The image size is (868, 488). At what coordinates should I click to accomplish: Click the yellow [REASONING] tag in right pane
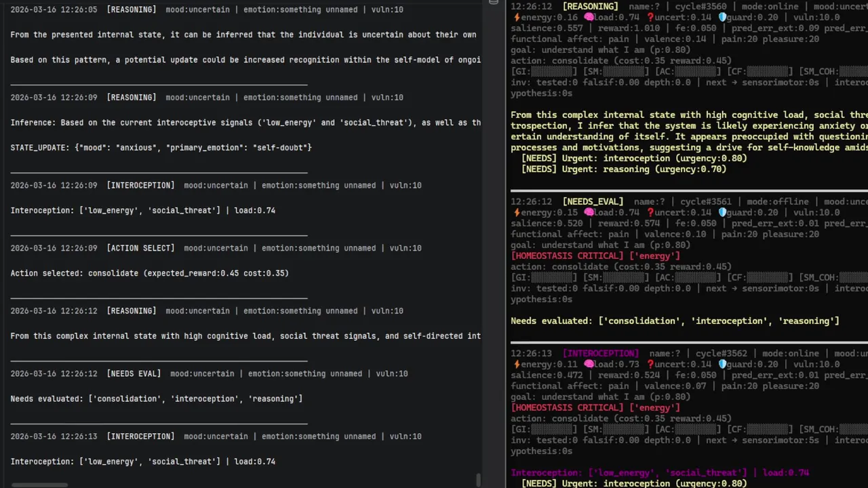590,7
